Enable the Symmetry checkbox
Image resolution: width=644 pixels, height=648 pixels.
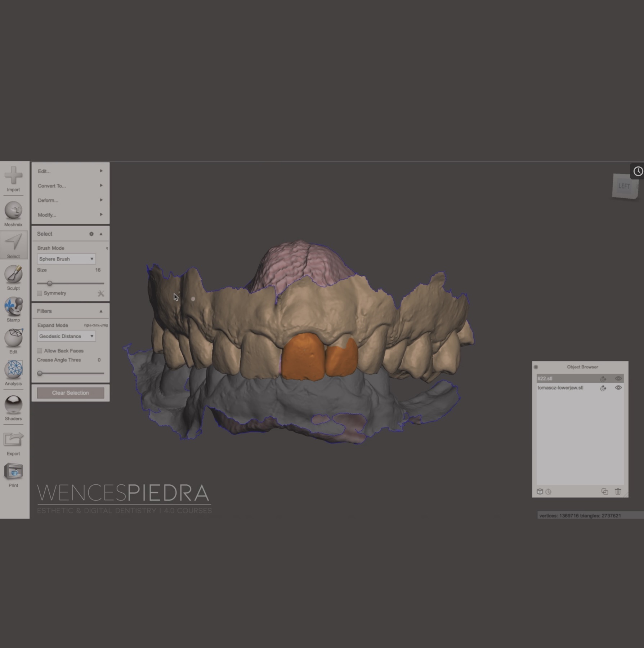pos(40,293)
